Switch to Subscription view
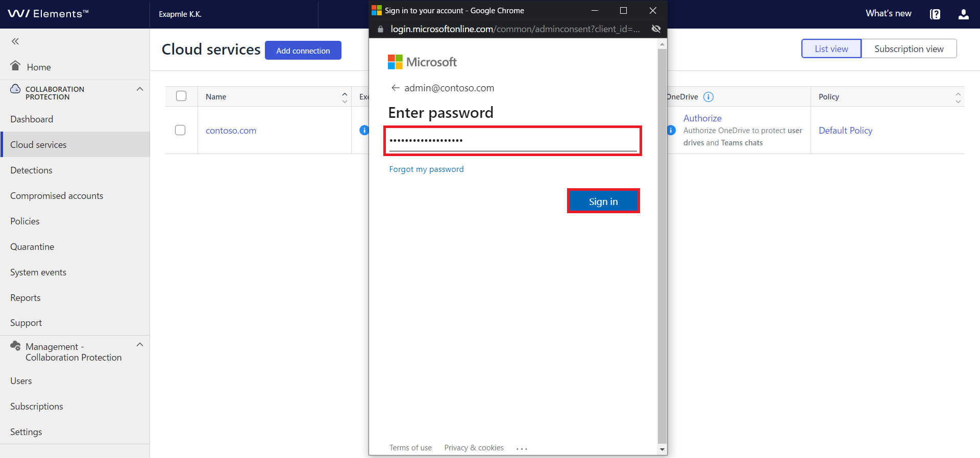Image resolution: width=980 pixels, height=458 pixels. click(909, 49)
